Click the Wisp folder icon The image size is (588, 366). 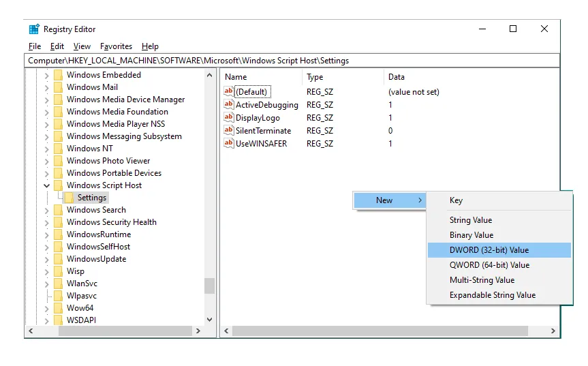pyautogui.click(x=58, y=271)
